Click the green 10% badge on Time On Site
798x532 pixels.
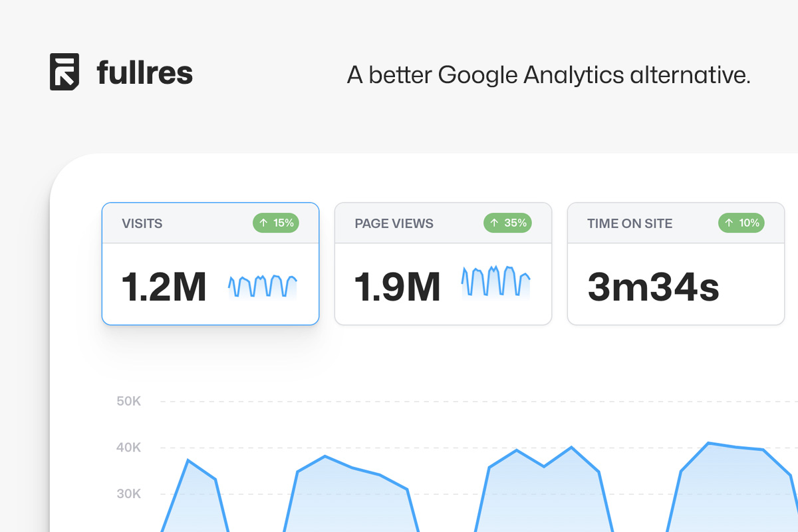point(741,223)
